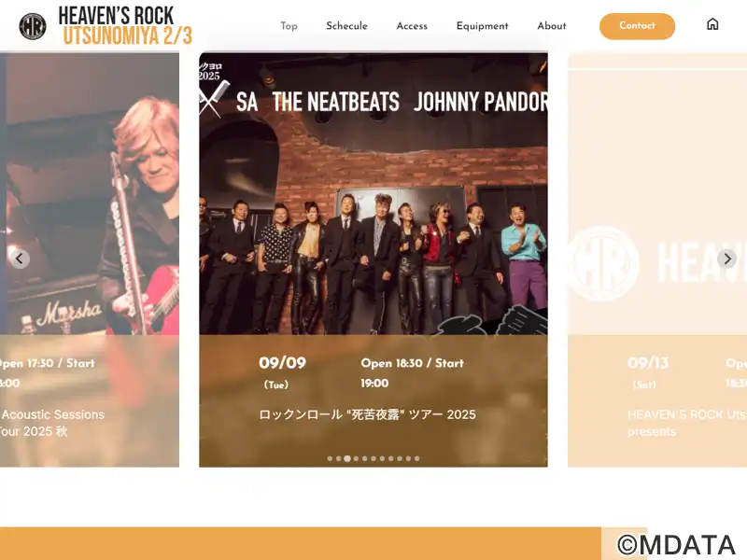The image size is (747, 560).
Task: Click the home icon in header
Action: click(x=712, y=24)
